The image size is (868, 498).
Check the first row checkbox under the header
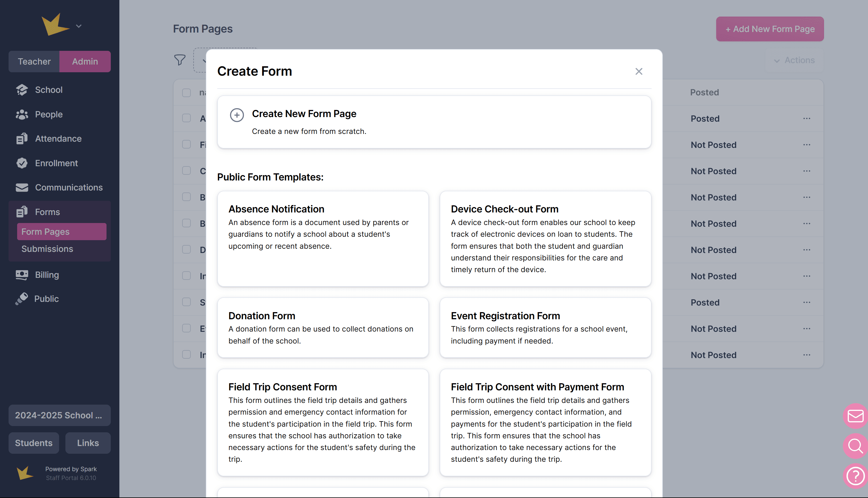(186, 118)
